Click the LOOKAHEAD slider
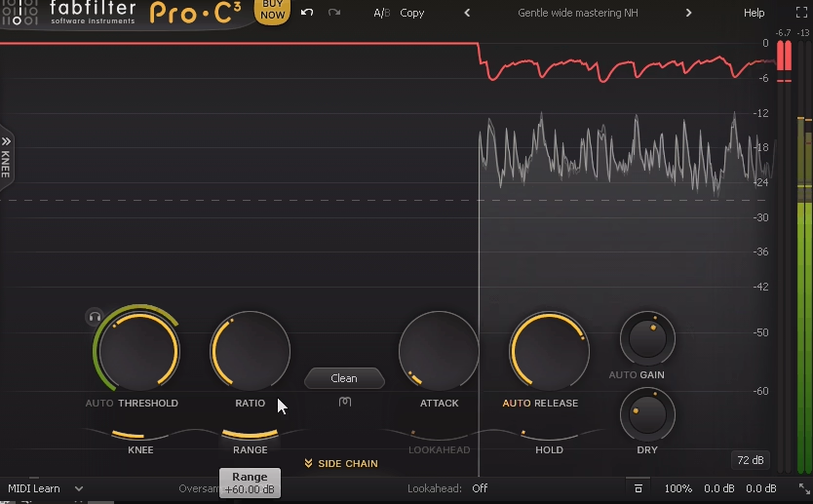Screen dimensions: 813x504 click(439, 435)
